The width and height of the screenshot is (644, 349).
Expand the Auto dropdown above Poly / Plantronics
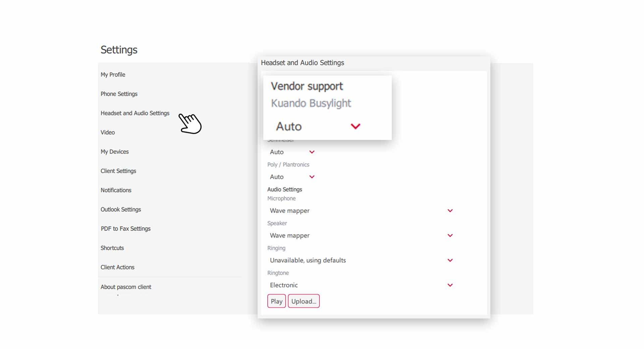pos(292,152)
